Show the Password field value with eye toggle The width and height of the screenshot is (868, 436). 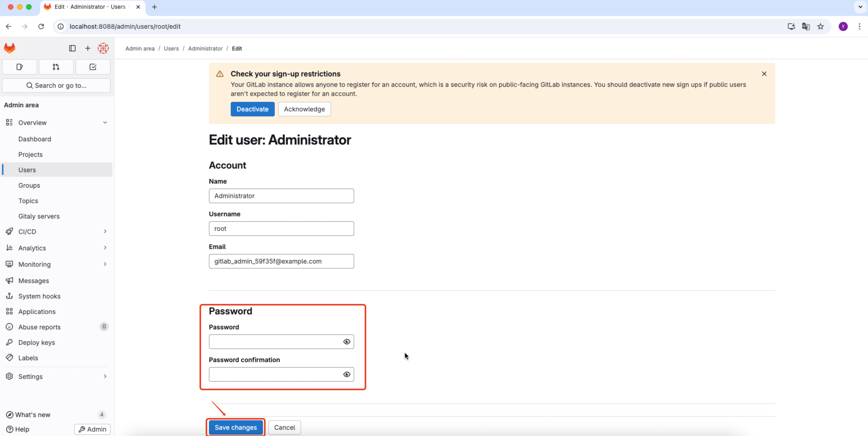(x=346, y=342)
